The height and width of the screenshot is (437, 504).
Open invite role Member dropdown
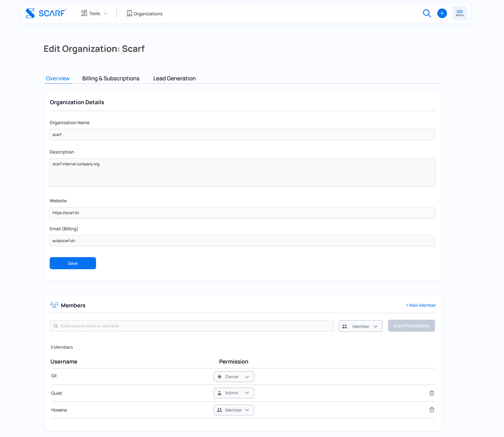tap(360, 326)
